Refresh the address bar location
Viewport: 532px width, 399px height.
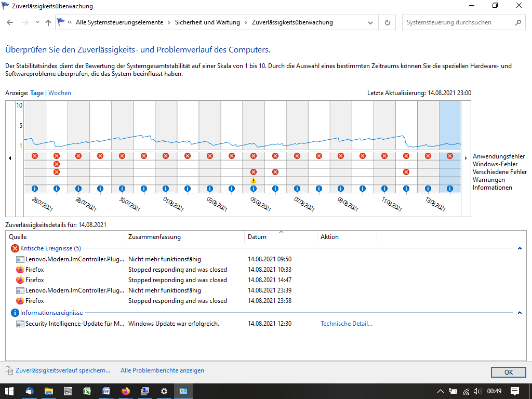tap(387, 23)
